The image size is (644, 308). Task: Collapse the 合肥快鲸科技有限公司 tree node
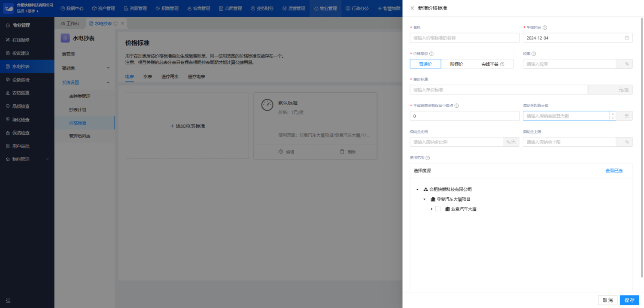(x=417, y=189)
